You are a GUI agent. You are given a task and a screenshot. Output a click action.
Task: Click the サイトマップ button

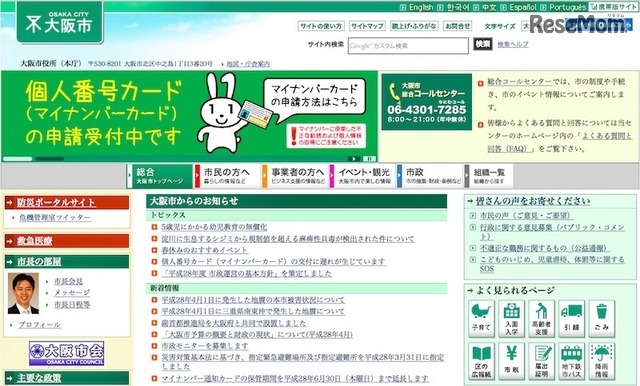tap(367, 26)
